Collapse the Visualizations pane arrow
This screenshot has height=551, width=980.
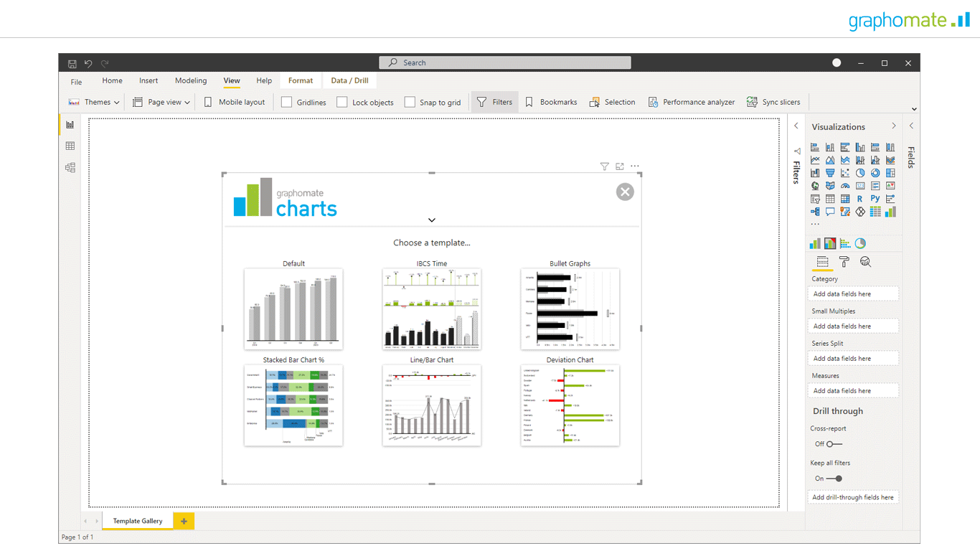click(894, 126)
